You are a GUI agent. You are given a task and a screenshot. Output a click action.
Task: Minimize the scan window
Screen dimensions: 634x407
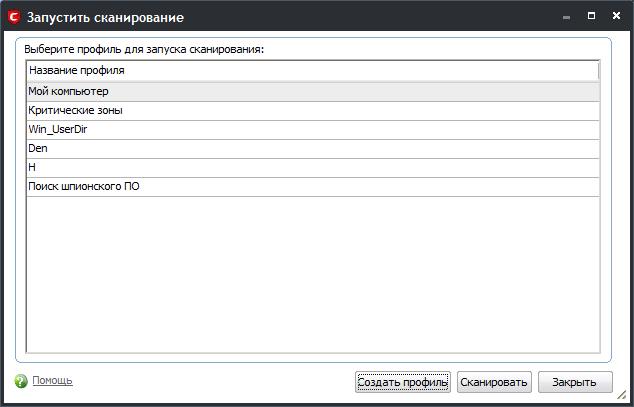pos(566,17)
